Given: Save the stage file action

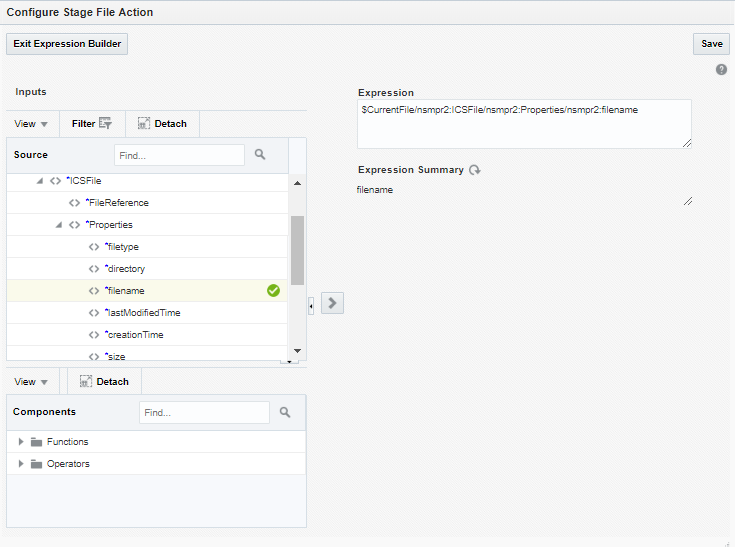Looking at the screenshot, I should tap(711, 44).
